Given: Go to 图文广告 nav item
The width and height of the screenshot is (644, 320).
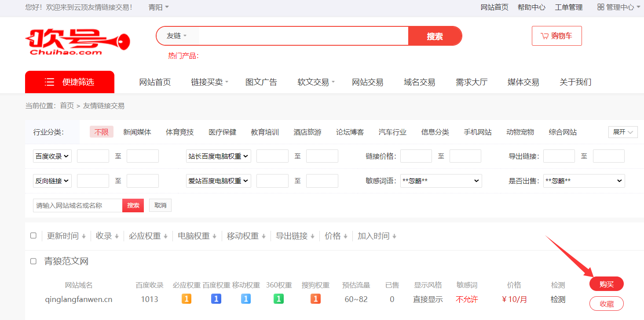Looking at the screenshot, I should point(261,82).
